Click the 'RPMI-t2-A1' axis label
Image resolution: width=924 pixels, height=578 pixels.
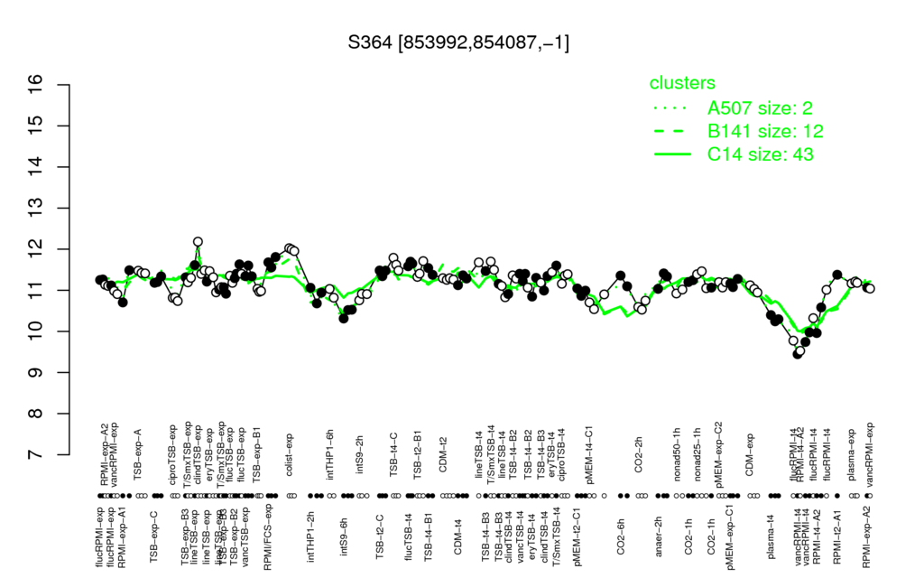(836, 536)
